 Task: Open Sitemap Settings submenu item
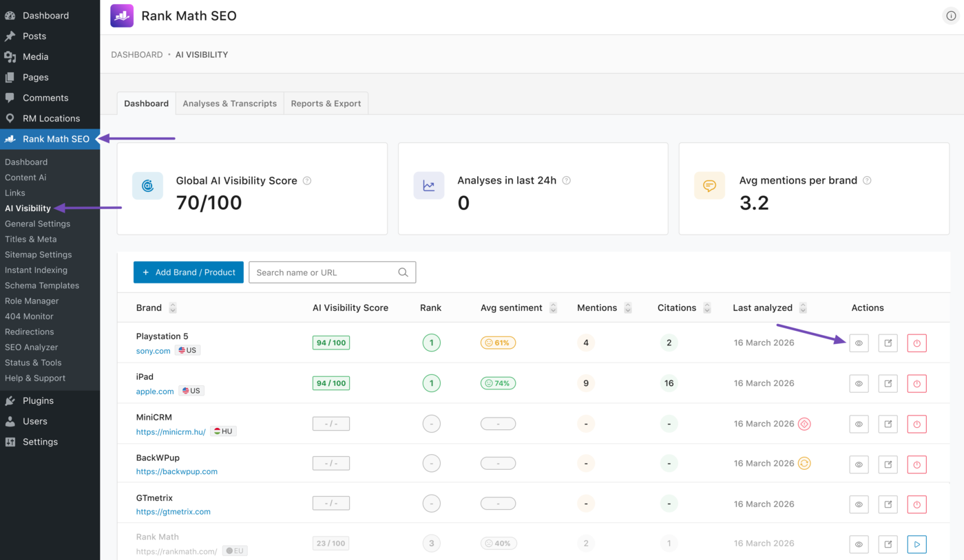click(x=38, y=255)
